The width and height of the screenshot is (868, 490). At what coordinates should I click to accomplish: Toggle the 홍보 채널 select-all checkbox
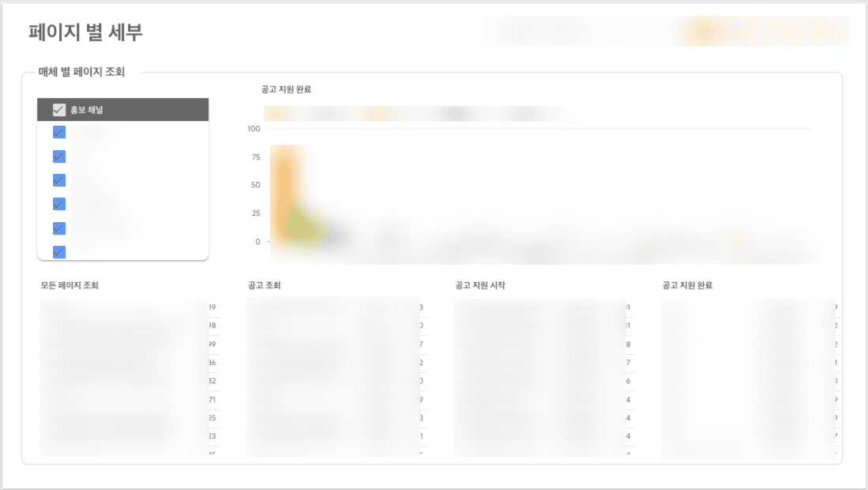click(58, 110)
